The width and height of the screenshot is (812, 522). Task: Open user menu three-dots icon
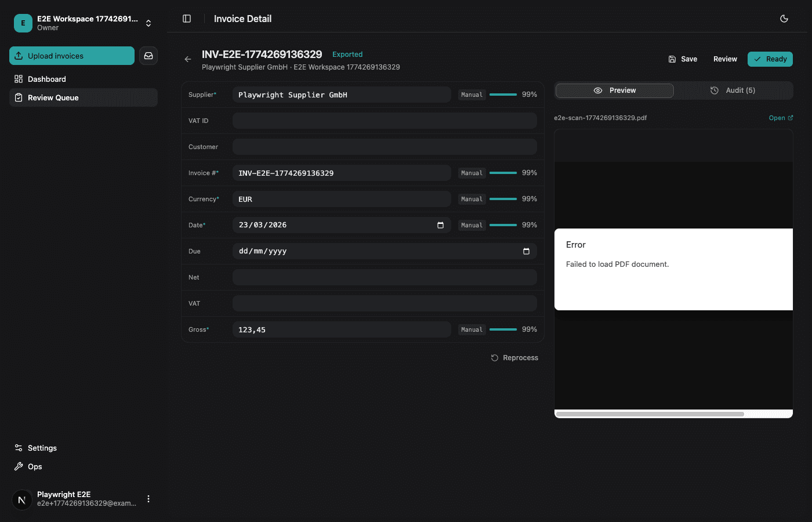(x=148, y=499)
